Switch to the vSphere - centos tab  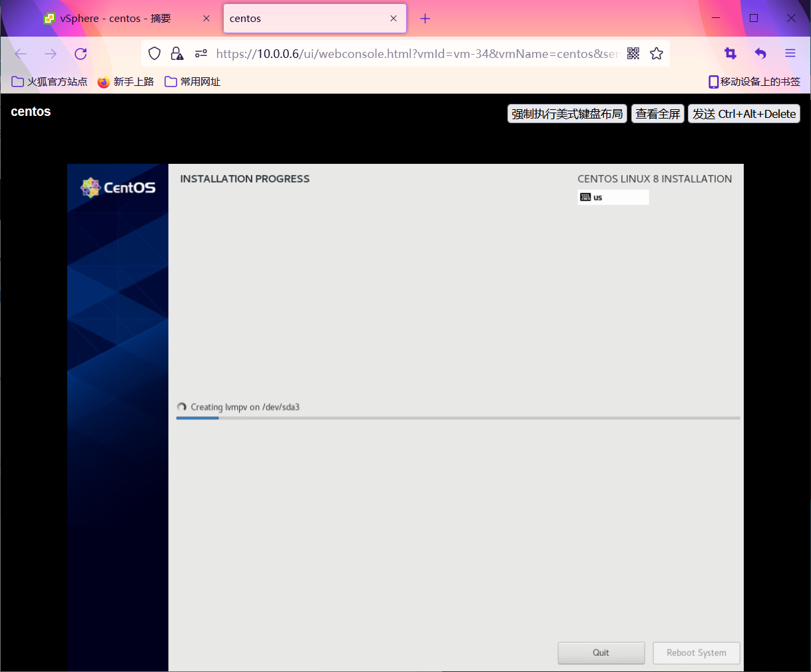click(x=127, y=19)
